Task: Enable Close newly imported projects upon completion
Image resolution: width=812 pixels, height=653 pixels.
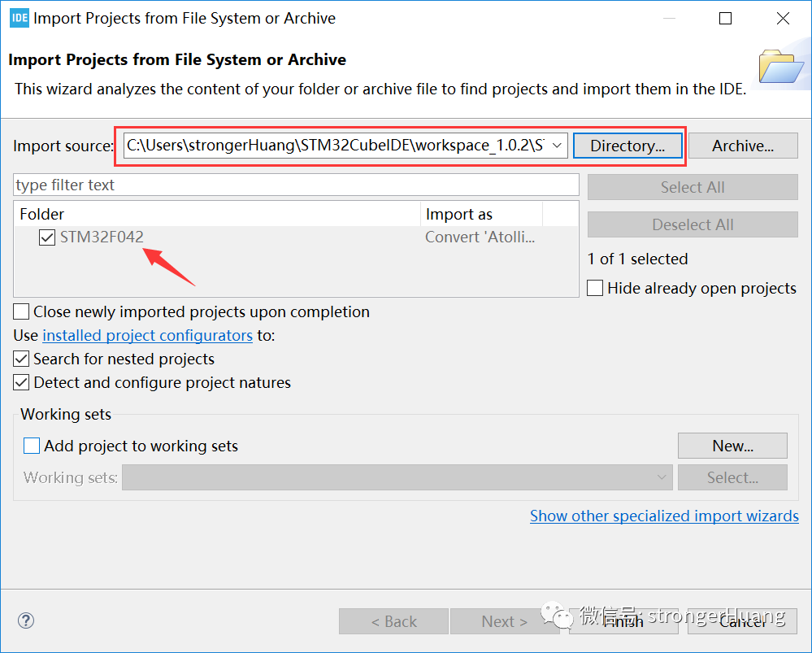Action: (21, 312)
